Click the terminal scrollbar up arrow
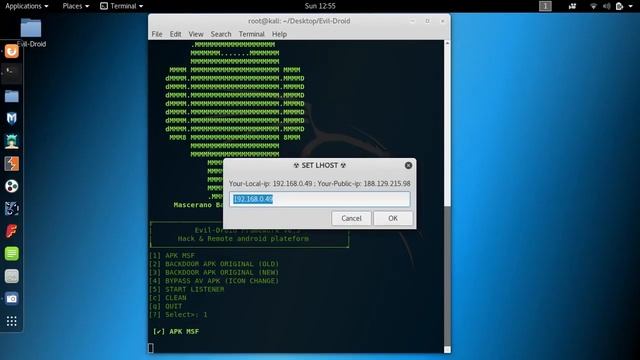Viewport: 640px width, 360px height. (447, 43)
